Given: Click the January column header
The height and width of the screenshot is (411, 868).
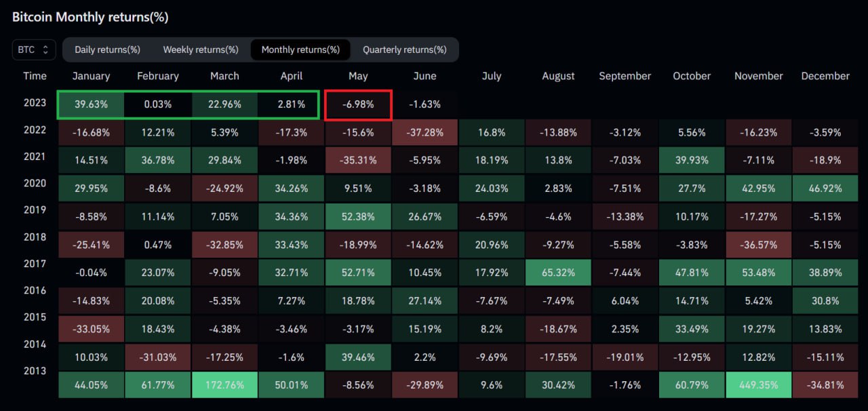Looking at the screenshot, I should click(x=91, y=76).
